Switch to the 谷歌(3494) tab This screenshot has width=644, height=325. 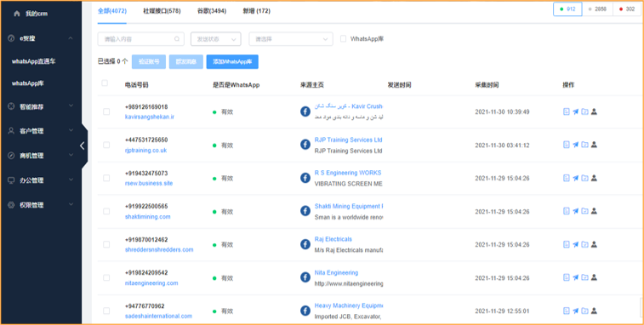pos(212,11)
